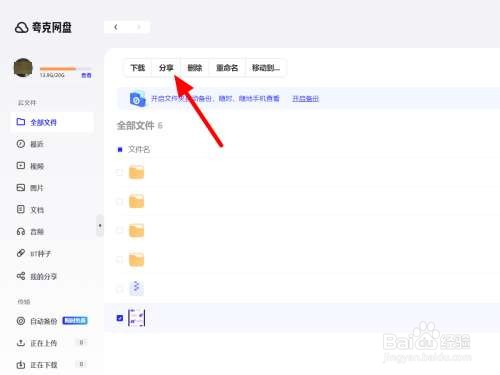Check the fourth folder's checkbox

119,259
